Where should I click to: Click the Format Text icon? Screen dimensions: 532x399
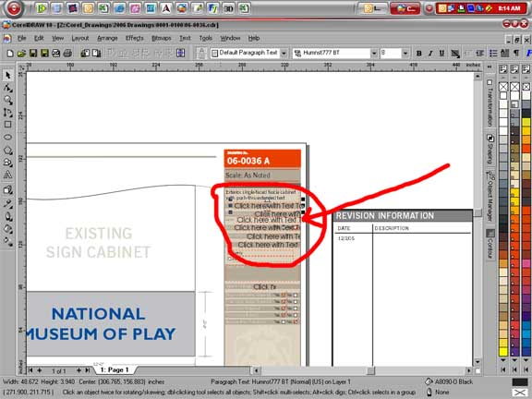pos(528,54)
